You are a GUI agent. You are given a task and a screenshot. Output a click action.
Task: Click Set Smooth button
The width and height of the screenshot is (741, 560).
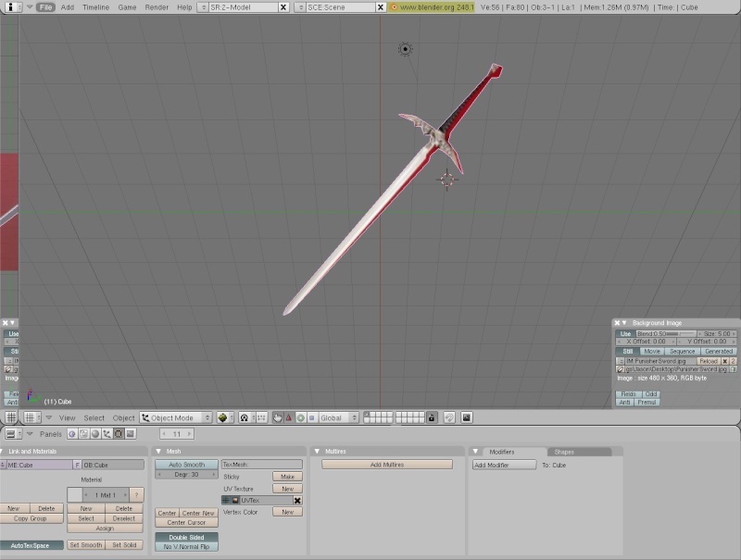point(85,545)
